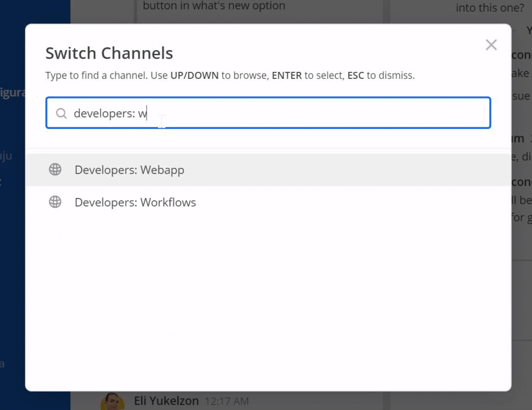The height and width of the screenshot is (410, 532).
Task: Open the Developers: Workflows channel name
Action: tap(135, 203)
